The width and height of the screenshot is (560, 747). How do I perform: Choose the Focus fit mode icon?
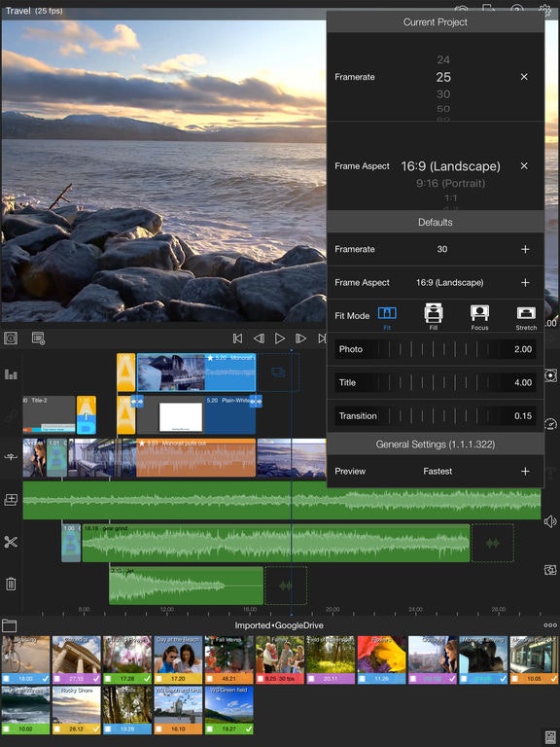tap(479, 313)
